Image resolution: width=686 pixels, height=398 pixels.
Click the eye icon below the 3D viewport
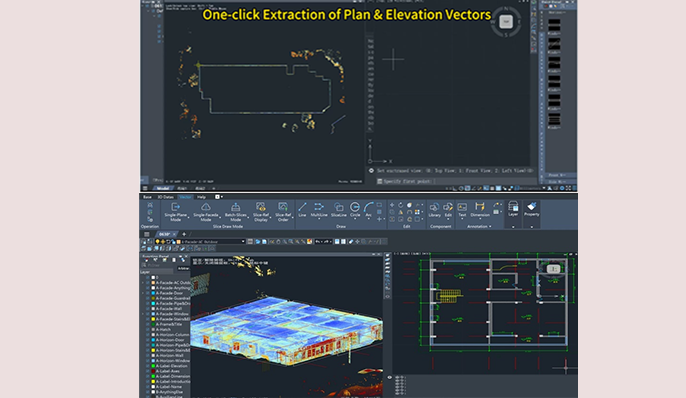click(390, 377)
